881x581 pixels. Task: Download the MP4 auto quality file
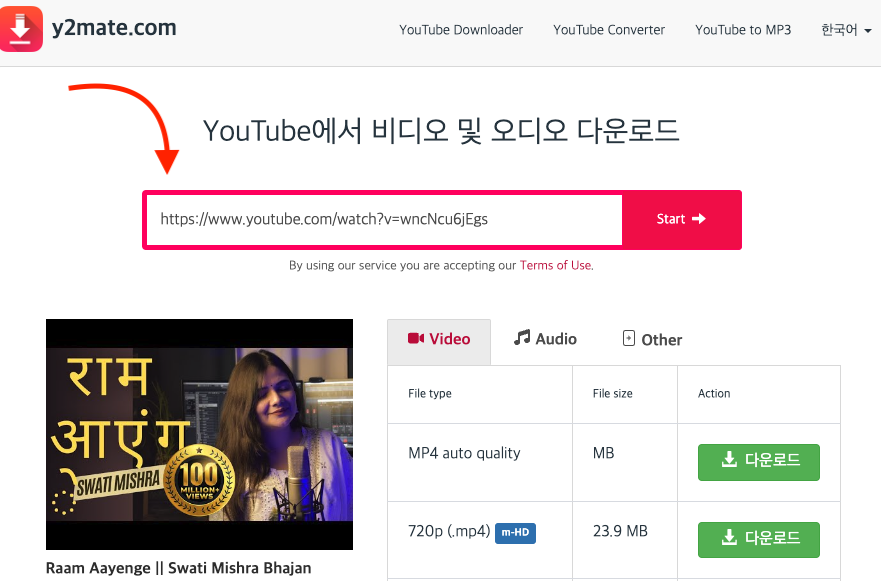point(758,462)
